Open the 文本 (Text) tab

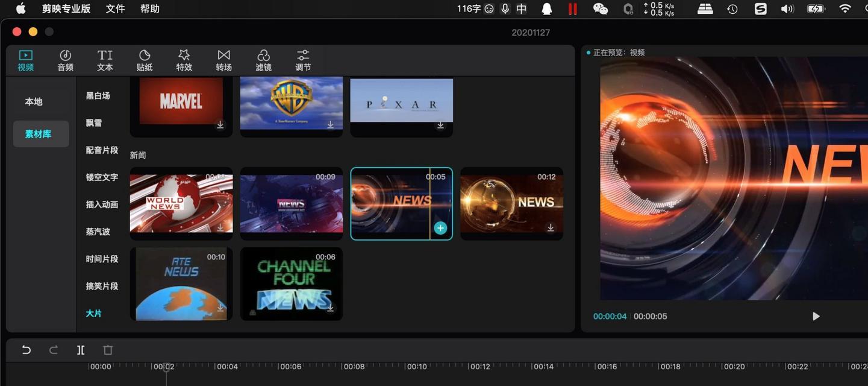coord(105,61)
